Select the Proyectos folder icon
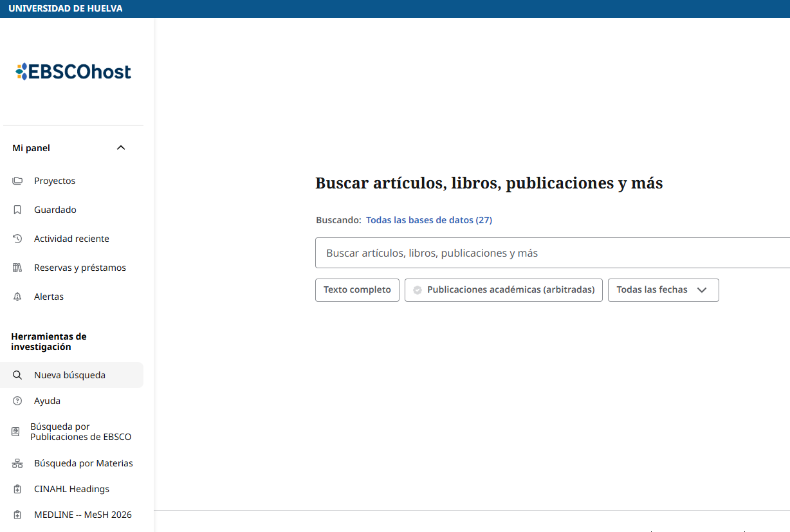This screenshot has height=532, width=790. point(17,181)
